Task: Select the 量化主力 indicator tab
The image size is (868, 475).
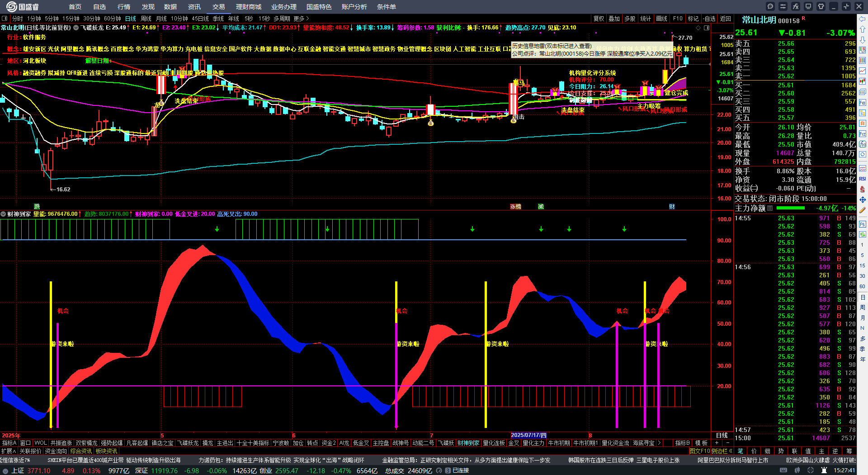Action: [x=533, y=443]
